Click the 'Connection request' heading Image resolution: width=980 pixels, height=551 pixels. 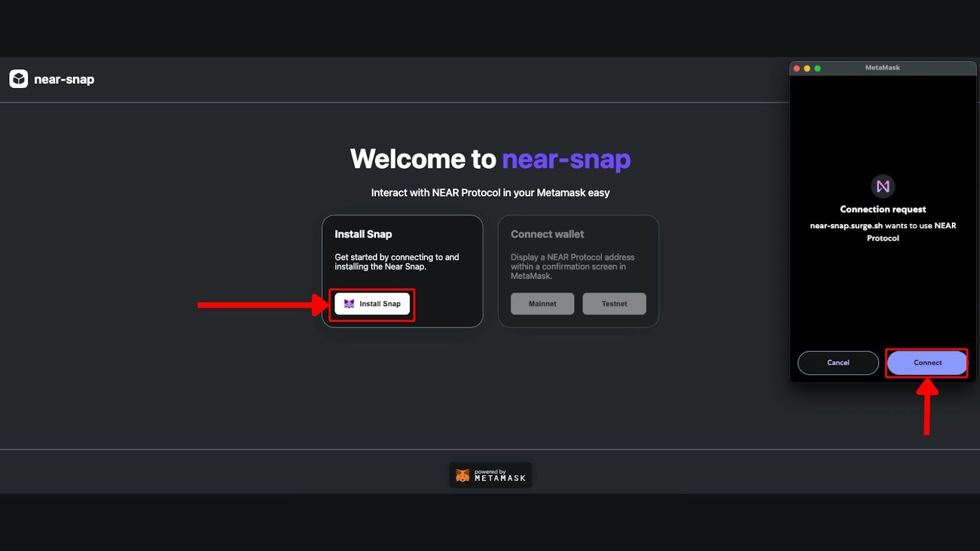click(883, 209)
